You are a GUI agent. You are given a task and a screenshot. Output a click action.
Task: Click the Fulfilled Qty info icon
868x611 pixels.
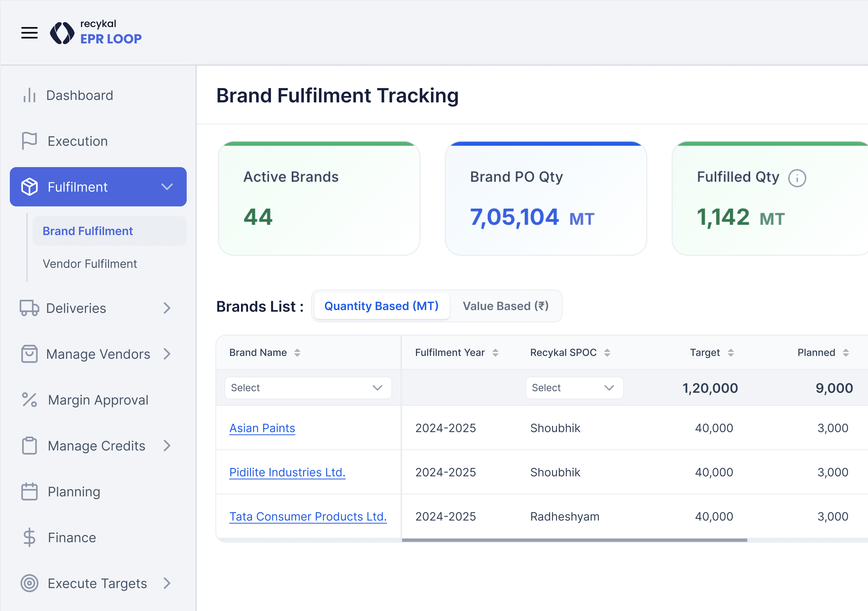pos(797,178)
